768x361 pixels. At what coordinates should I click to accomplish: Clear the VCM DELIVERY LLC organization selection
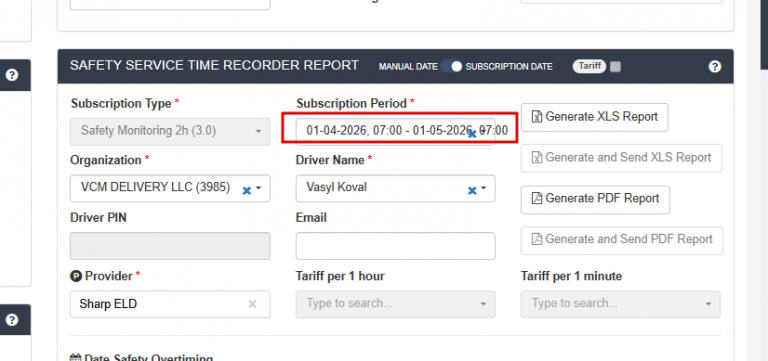247,190
